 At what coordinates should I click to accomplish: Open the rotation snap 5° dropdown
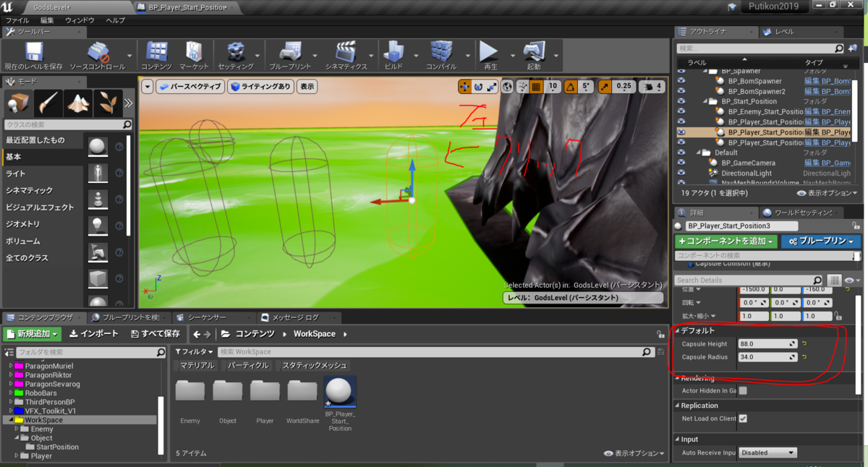(587, 87)
